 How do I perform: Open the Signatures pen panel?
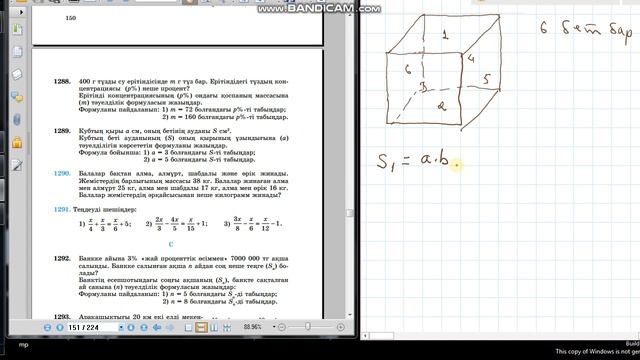coord(17,165)
